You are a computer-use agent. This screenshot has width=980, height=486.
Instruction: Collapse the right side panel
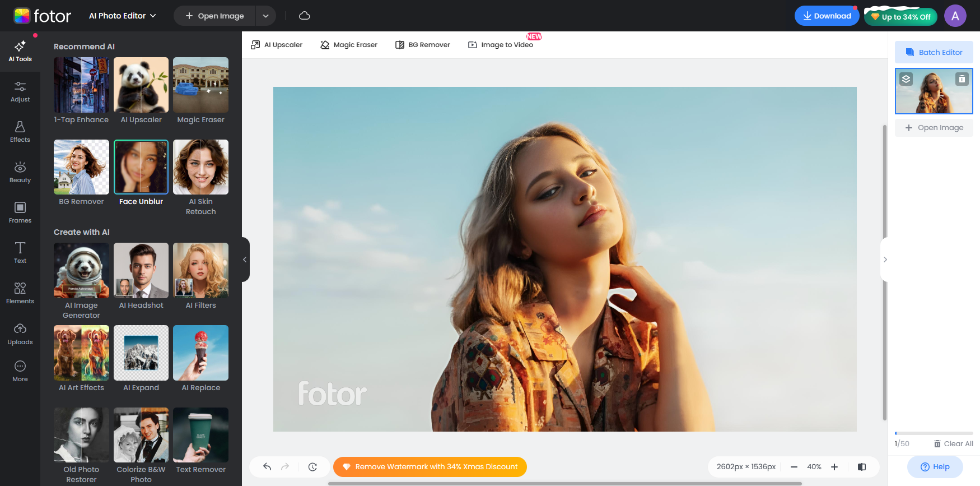click(885, 260)
